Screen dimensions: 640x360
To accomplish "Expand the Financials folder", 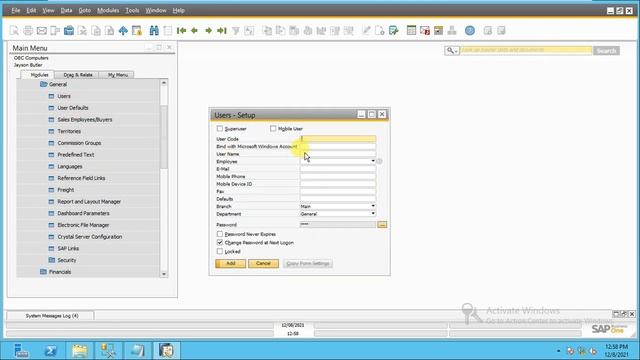I will [x=44, y=272].
